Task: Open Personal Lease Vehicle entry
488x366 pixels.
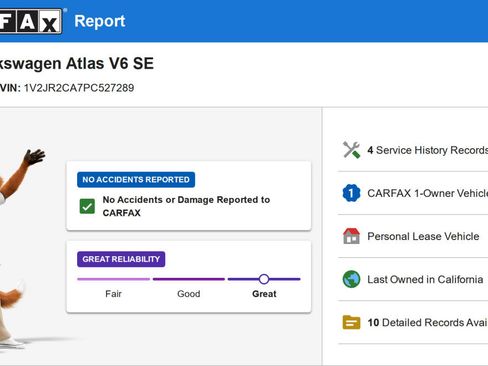Action: click(x=413, y=236)
